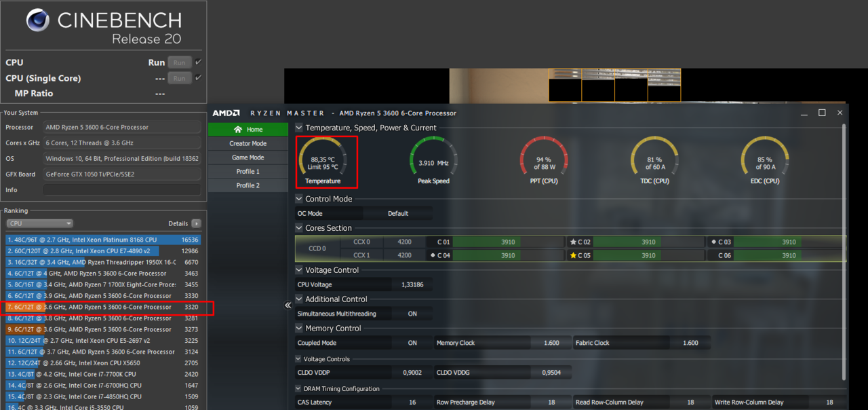
Task: Select ranking entry Intel Core i7-4850HQ
Action: tap(102, 396)
